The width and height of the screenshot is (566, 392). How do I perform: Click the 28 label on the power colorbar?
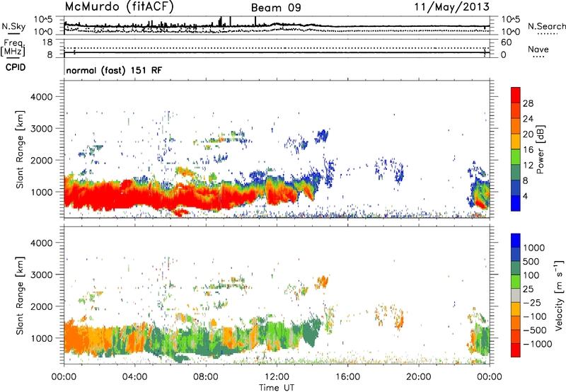(528, 103)
